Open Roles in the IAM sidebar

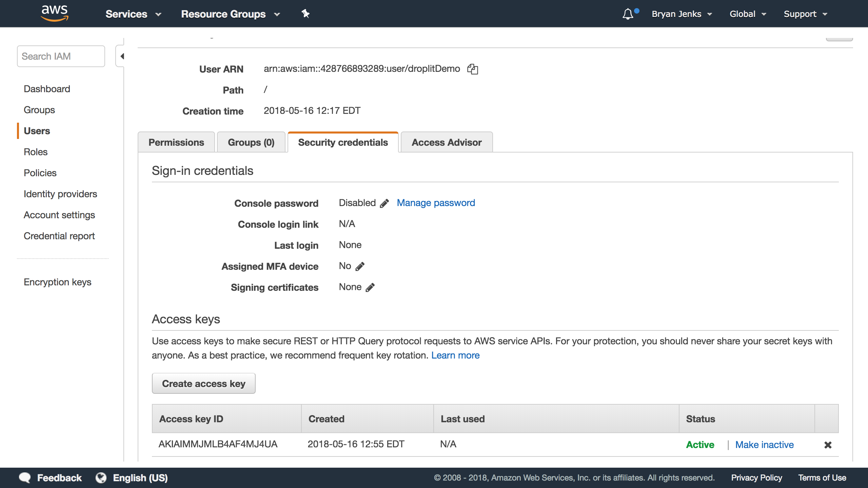(36, 152)
